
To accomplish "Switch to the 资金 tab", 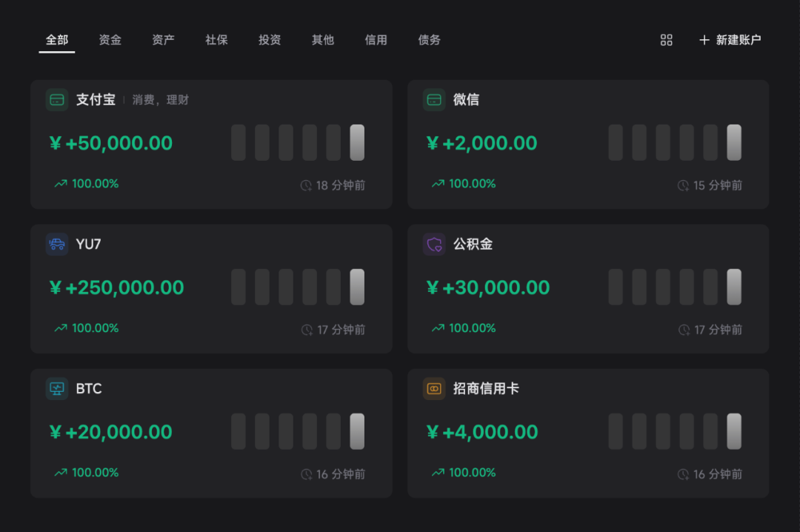I will pos(110,40).
